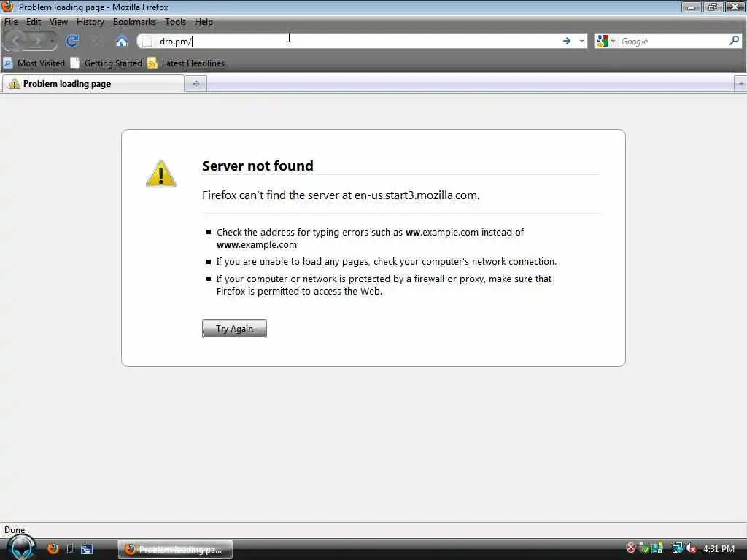The width and height of the screenshot is (747, 560).
Task: Click the Firefox logo in title bar
Action: [7, 7]
